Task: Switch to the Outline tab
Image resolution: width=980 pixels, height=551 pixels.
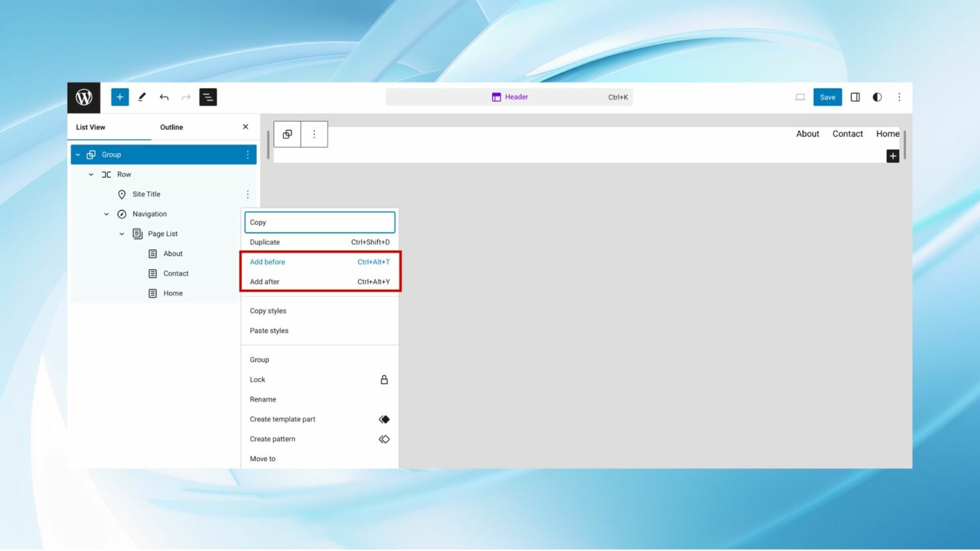Action: [171, 127]
